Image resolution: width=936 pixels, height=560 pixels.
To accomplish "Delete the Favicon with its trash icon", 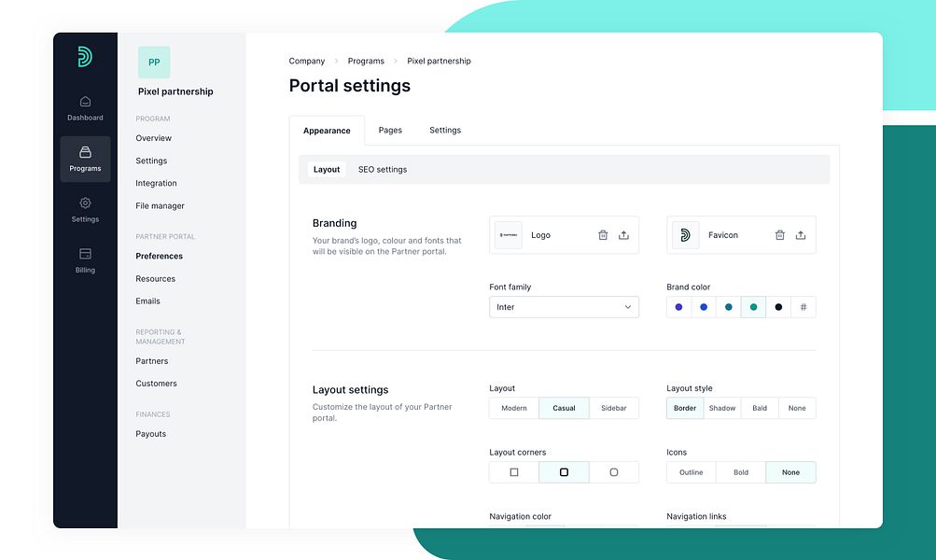I will tap(779, 235).
